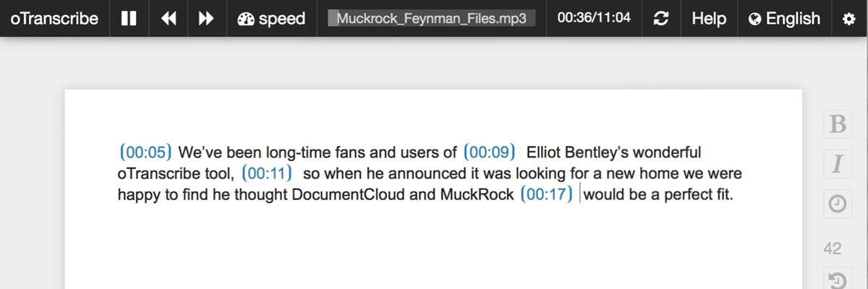
Task: Click the reset media refresh icon
Action: [x=660, y=19]
